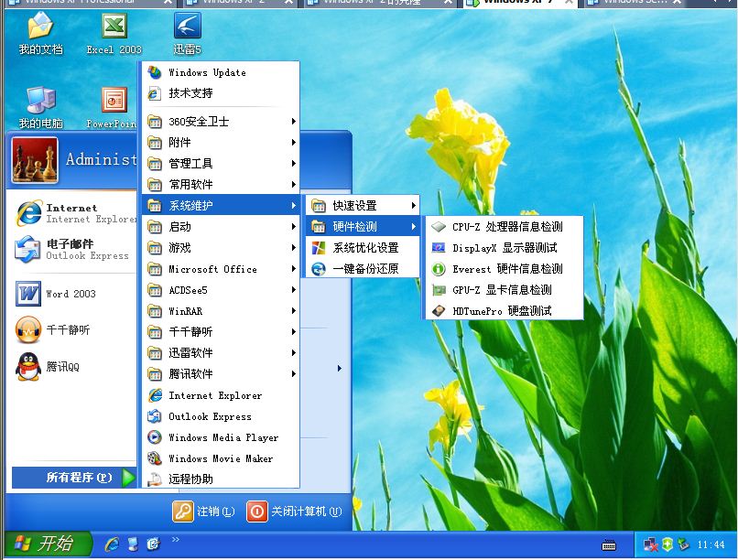Open 系统优化设置 from the 系统维护 submenu
Image resolution: width=738 pixels, height=560 pixels.
363,248
